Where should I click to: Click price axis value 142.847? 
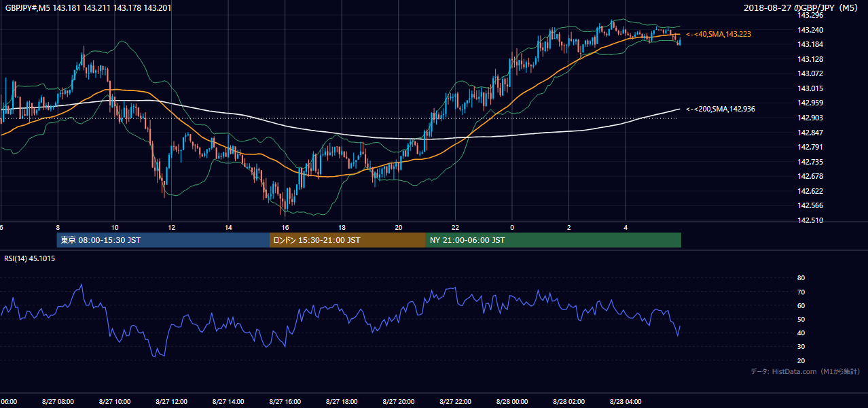(x=810, y=133)
